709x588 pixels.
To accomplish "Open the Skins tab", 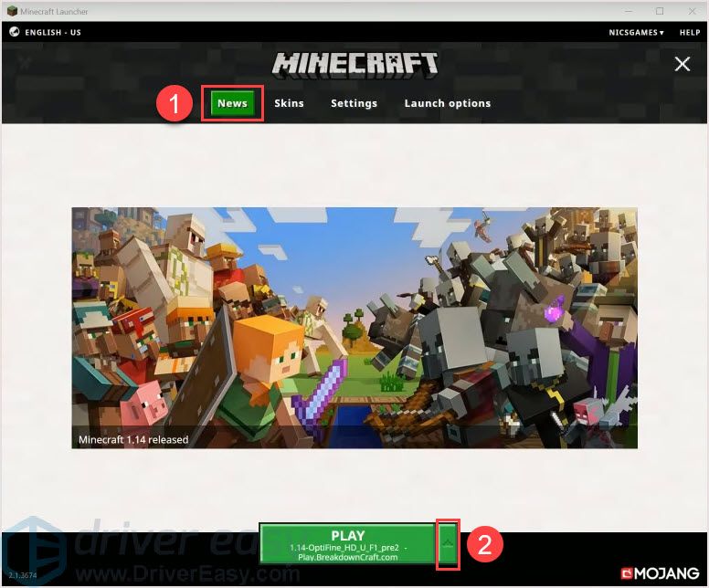I will (x=289, y=103).
